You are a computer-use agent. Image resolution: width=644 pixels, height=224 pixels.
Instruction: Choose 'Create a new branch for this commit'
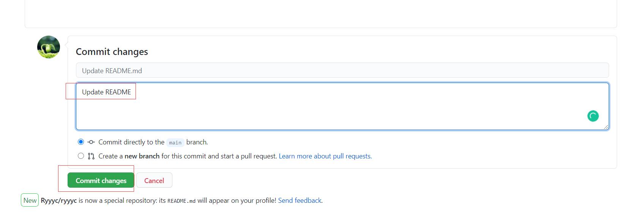point(80,155)
